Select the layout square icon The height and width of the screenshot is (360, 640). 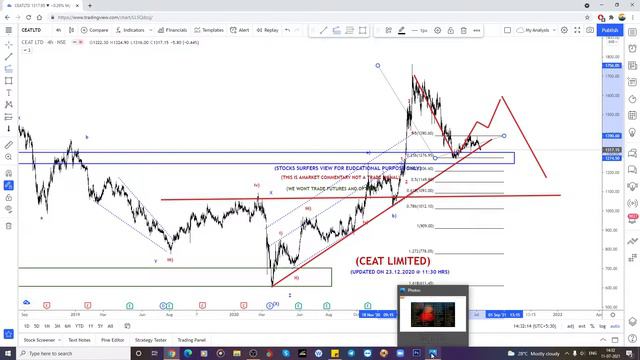(507, 30)
